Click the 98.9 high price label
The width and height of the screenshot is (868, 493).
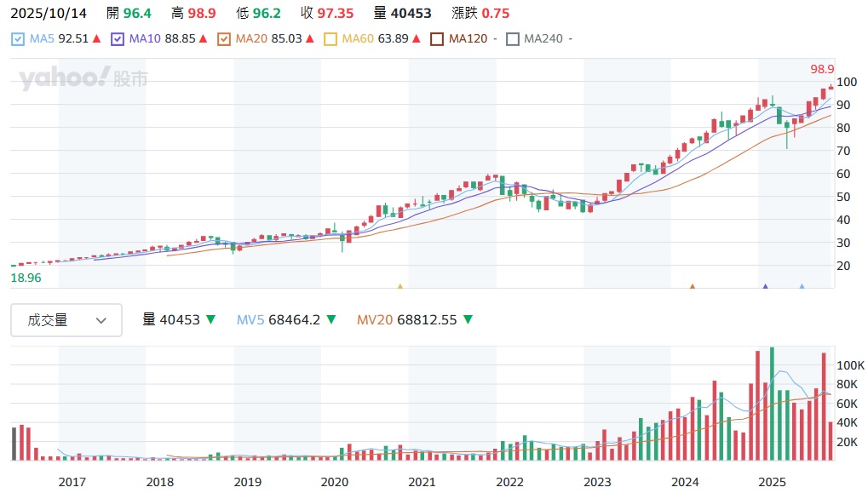(x=821, y=69)
